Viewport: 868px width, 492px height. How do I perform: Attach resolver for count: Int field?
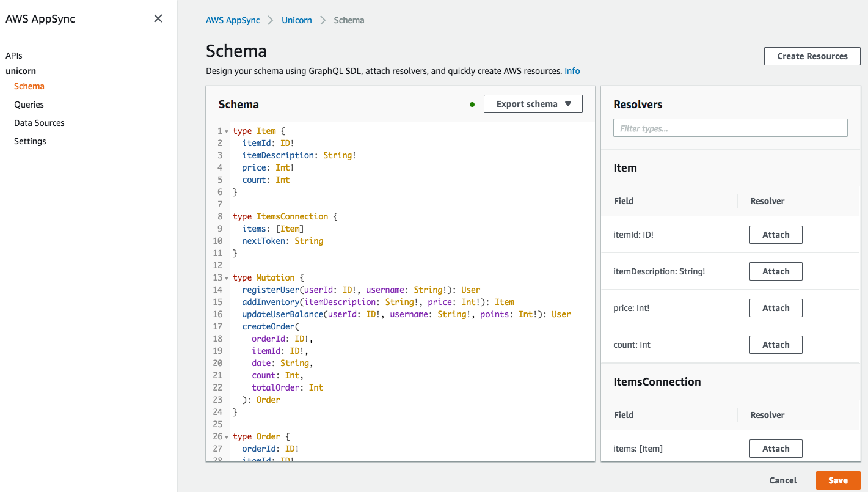(776, 345)
